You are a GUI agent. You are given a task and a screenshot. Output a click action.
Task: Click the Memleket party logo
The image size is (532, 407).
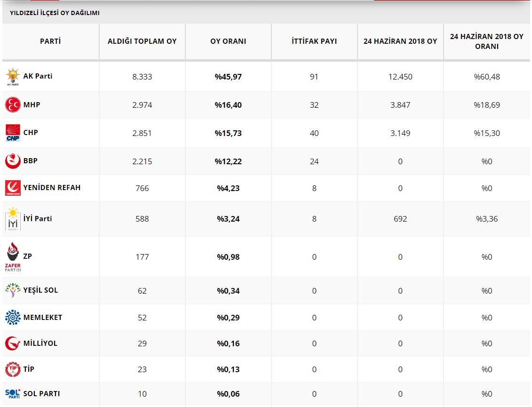[13, 317]
